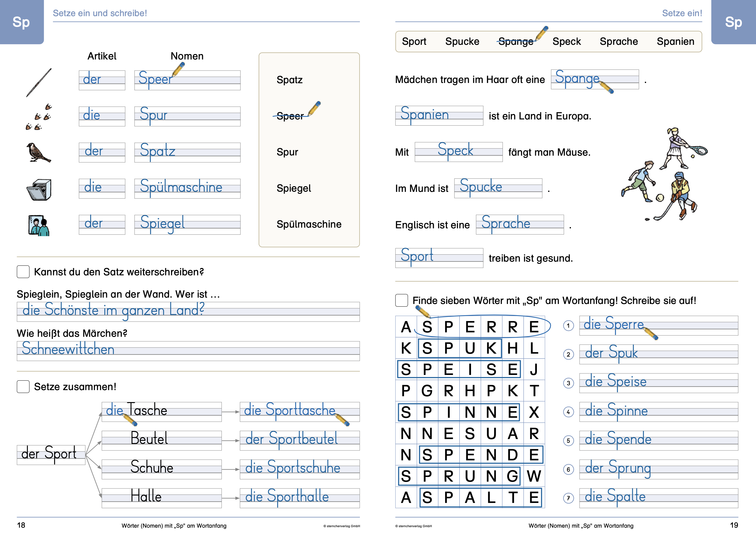The width and height of the screenshot is (756, 535).
Task: Click the boxed word SPINNE in the grid
Action: pyautogui.click(x=459, y=412)
